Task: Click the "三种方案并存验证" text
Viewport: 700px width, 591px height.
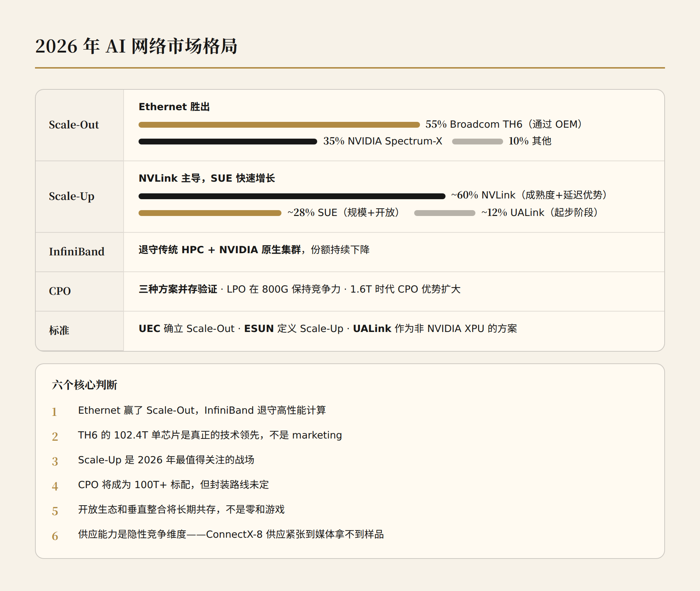Action: 178,289
